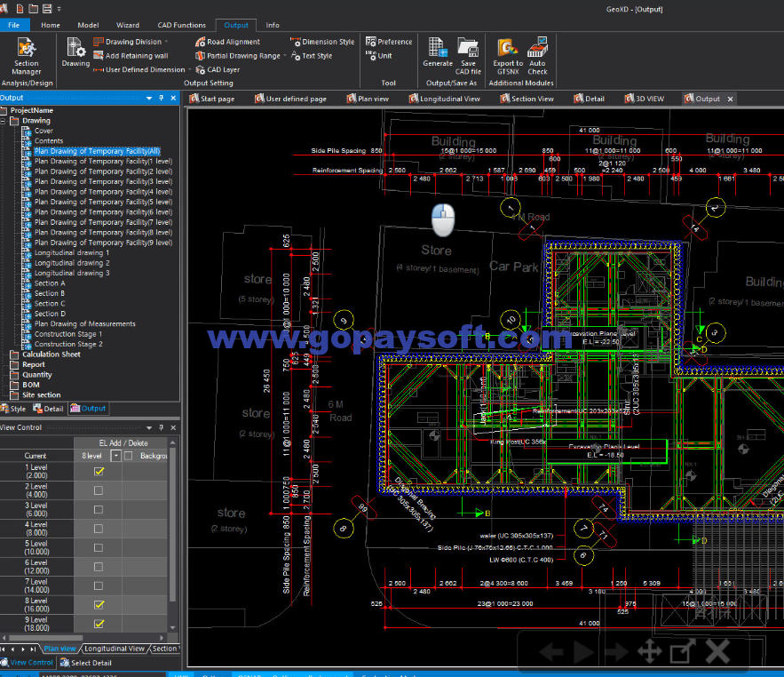Viewport: 784px width, 677px height.
Task: Click the Generate output icon
Action: (x=438, y=52)
